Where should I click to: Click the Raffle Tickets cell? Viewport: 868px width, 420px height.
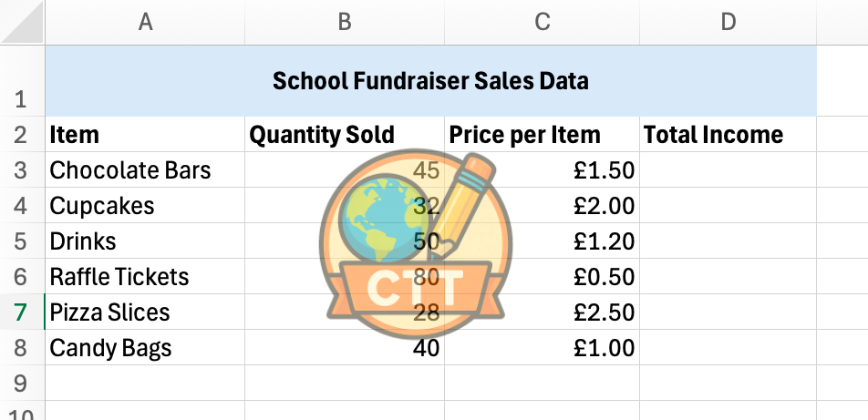click(x=145, y=277)
